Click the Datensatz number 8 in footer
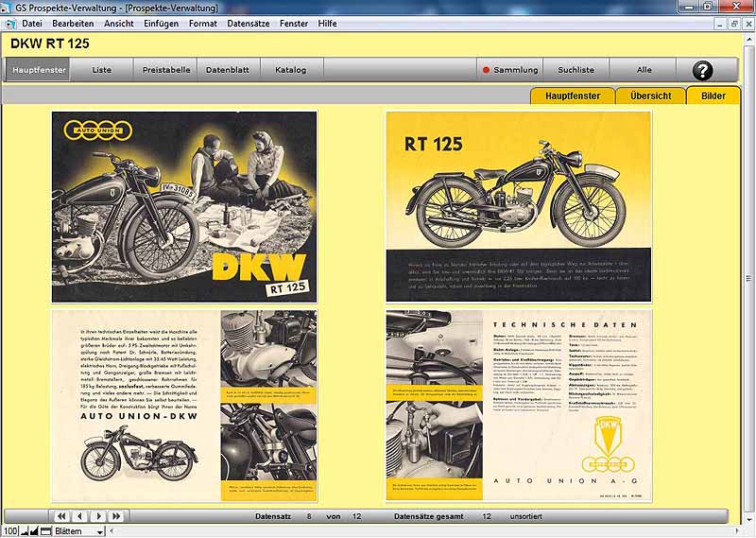This screenshot has height=538, width=756. coord(309,516)
